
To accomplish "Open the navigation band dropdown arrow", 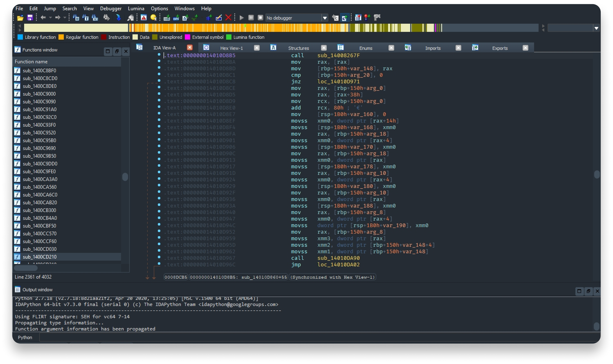I will point(596,28).
